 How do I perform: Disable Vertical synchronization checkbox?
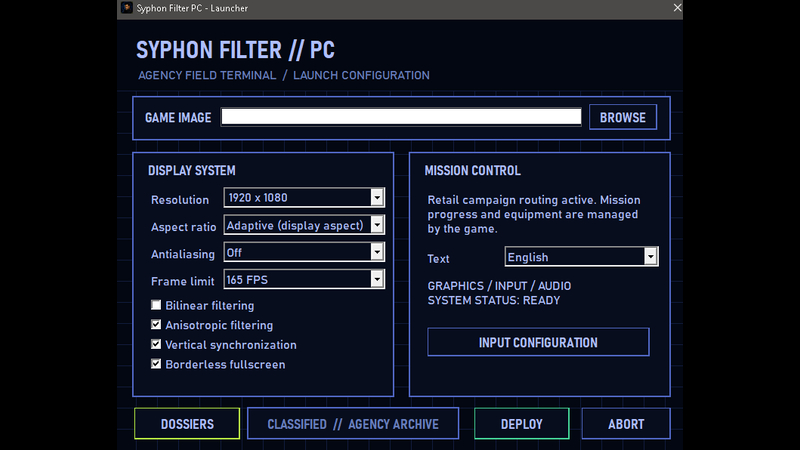(x=156, y=344)
